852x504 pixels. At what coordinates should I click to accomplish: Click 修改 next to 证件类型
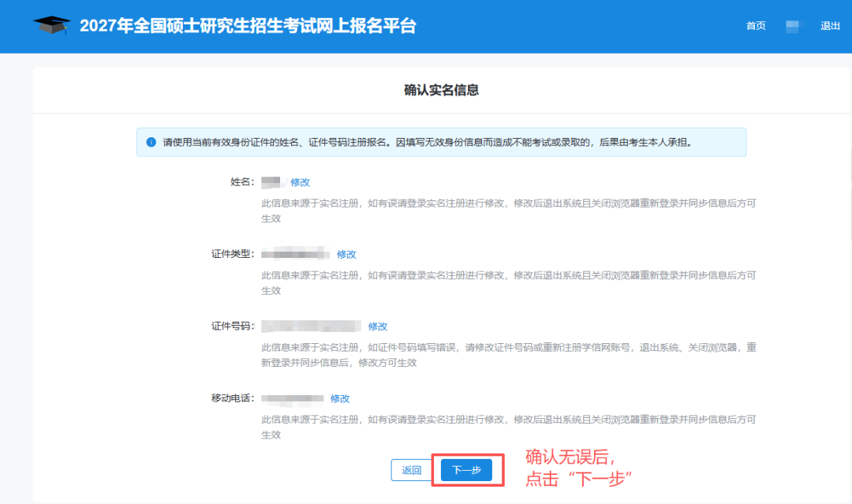click(x=346, y=254)
